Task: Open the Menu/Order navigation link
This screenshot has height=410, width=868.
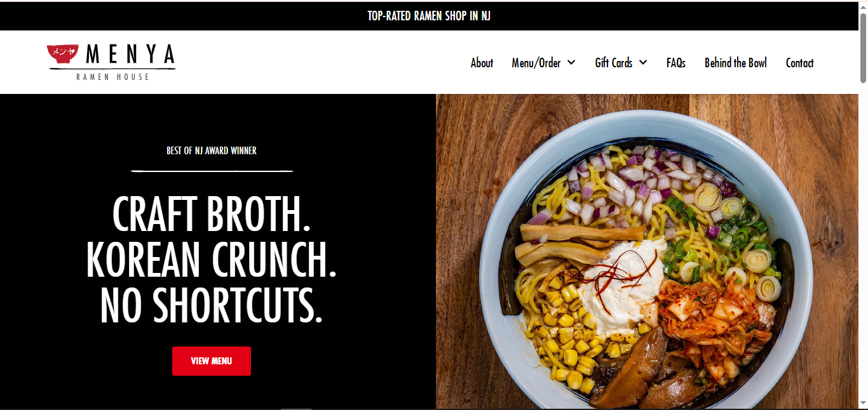Action: [536, 62]
